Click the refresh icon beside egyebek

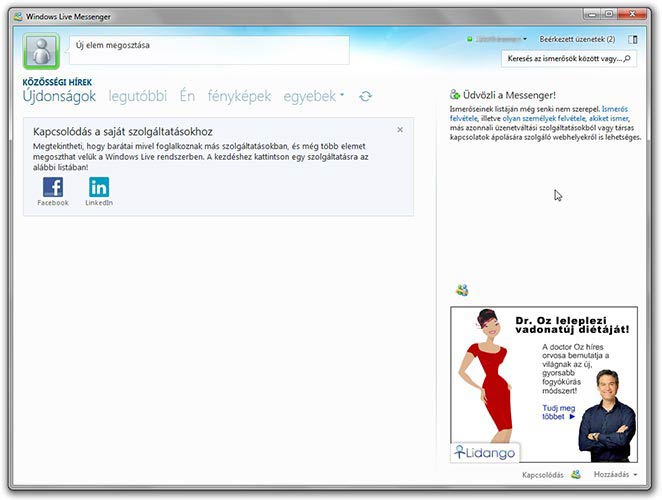click(x=366, y=96)
